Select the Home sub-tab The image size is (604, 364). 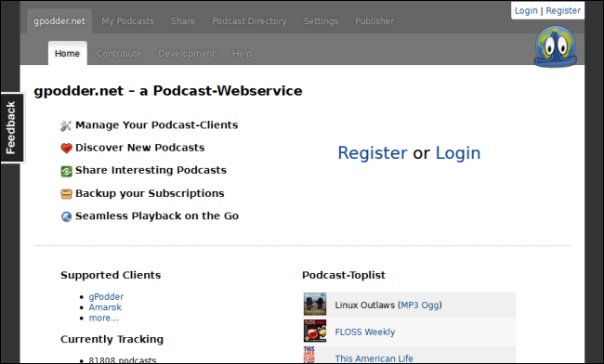[67, 54]
